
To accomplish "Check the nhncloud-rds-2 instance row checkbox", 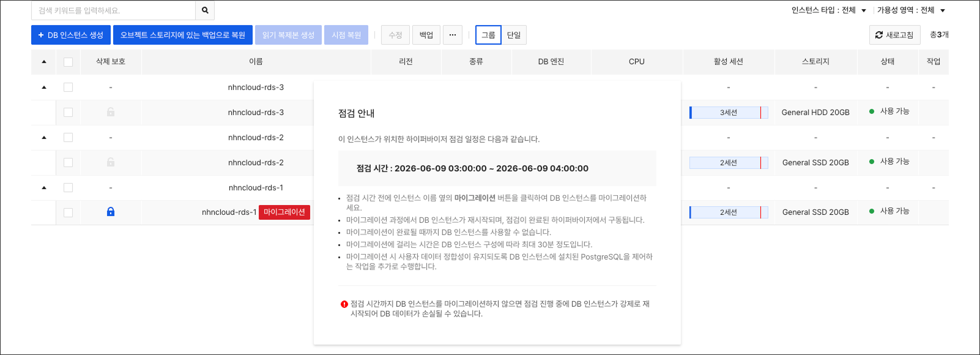I will 68,163.
